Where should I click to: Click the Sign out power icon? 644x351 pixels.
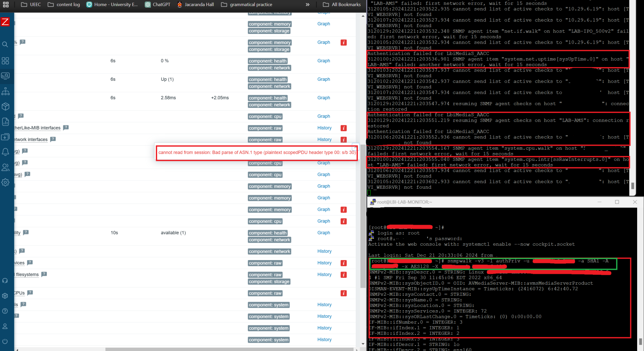pos(5,341)
